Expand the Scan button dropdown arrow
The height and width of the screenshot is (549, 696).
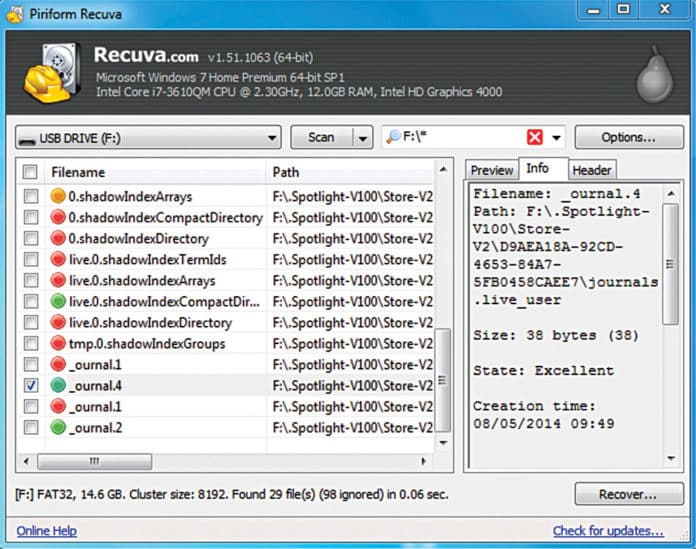(x=363, y=137)
